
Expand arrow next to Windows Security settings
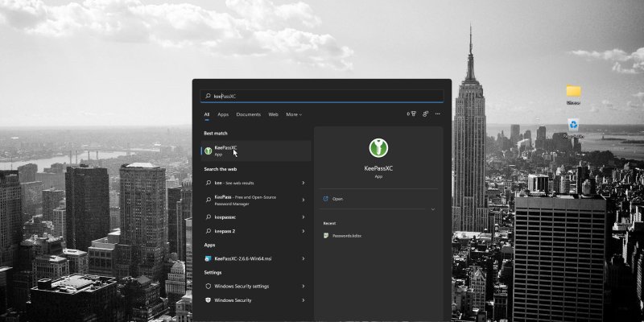(303, 286)
